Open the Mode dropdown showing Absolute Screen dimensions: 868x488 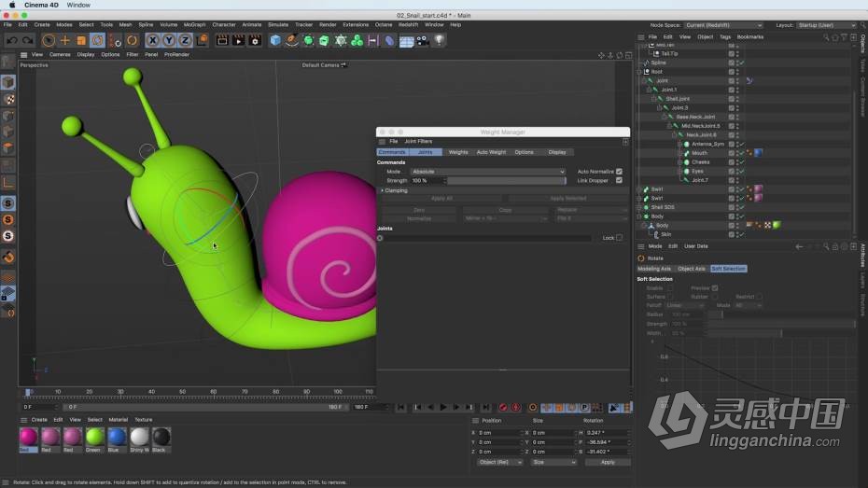click(x=488, y=172)
